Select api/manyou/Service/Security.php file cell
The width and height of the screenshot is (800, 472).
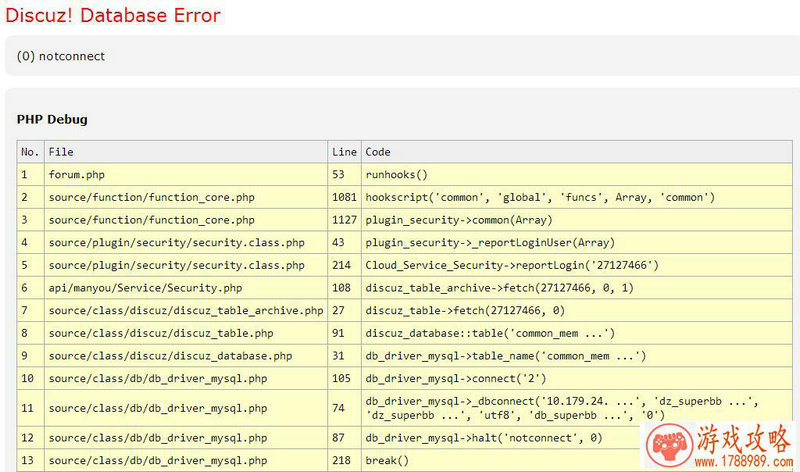(145, 288)
